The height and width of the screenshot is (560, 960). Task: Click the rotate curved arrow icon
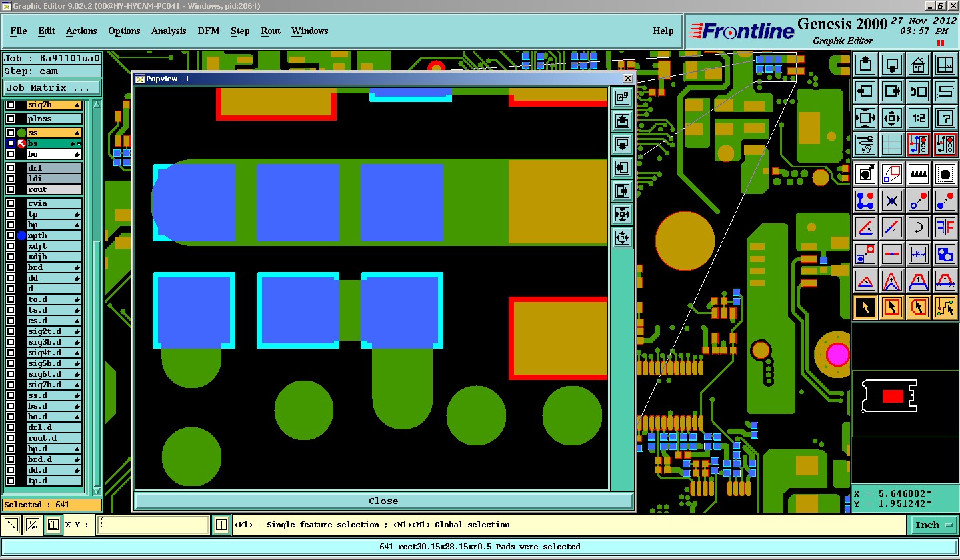[919, 227]
